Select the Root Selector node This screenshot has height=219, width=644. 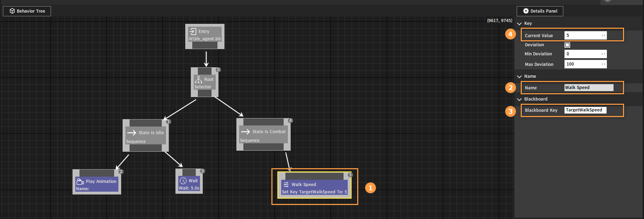(x=205, y=82)
